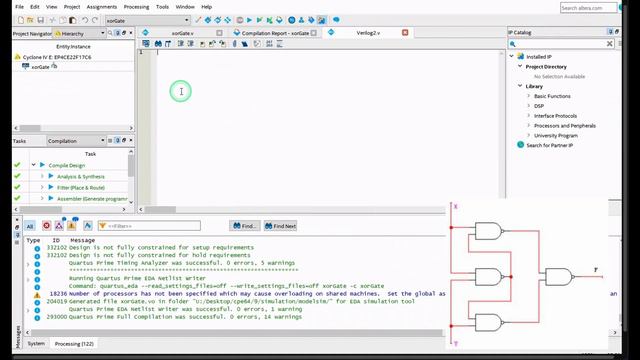The width and height of the screenshot is (640, 360).
Task: Toggle the yellow warning messages filter
Action: 72,225
